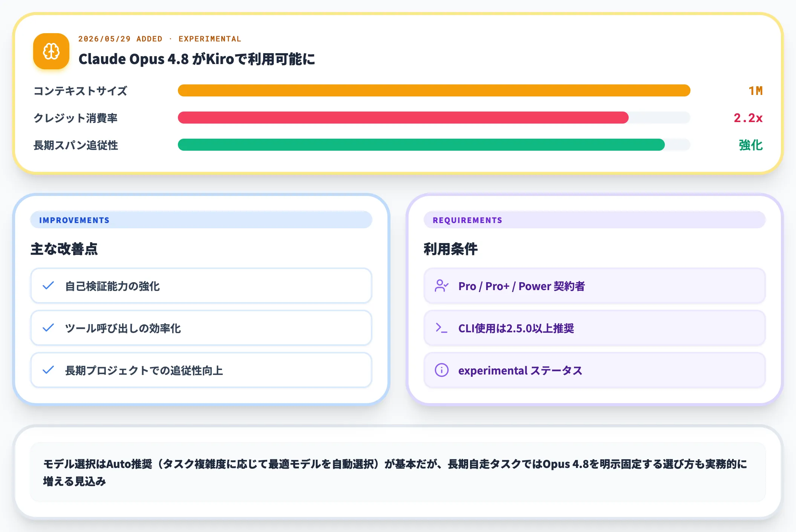Click the orange コンテキストサイズ progress bar
This screenshot has height=532, width=796.
point(434,90)
